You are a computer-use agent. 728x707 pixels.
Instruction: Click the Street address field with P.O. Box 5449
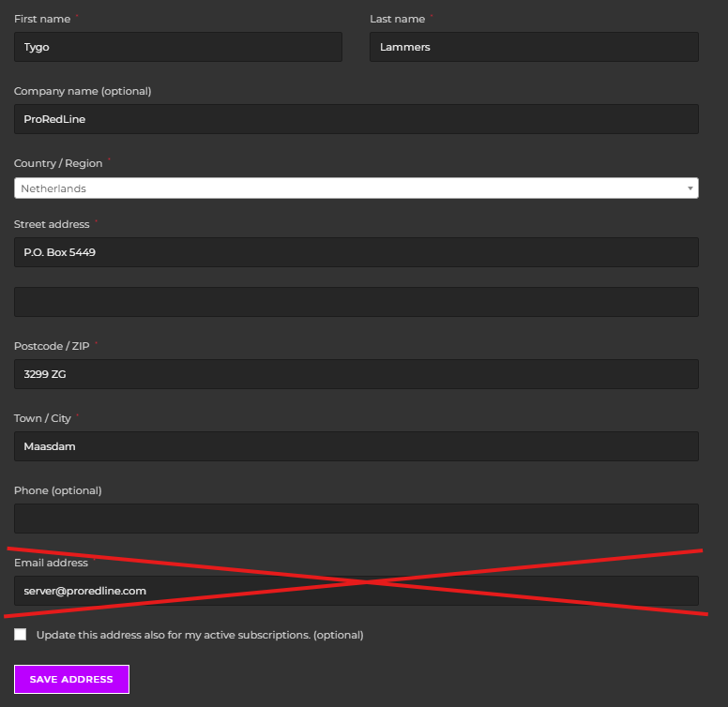pos(356,252)
